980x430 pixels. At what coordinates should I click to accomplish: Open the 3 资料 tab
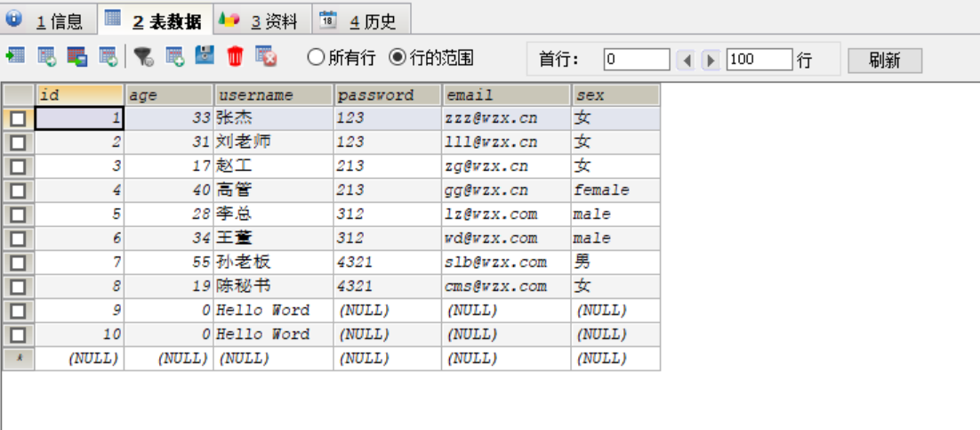[x=261, y=19]
